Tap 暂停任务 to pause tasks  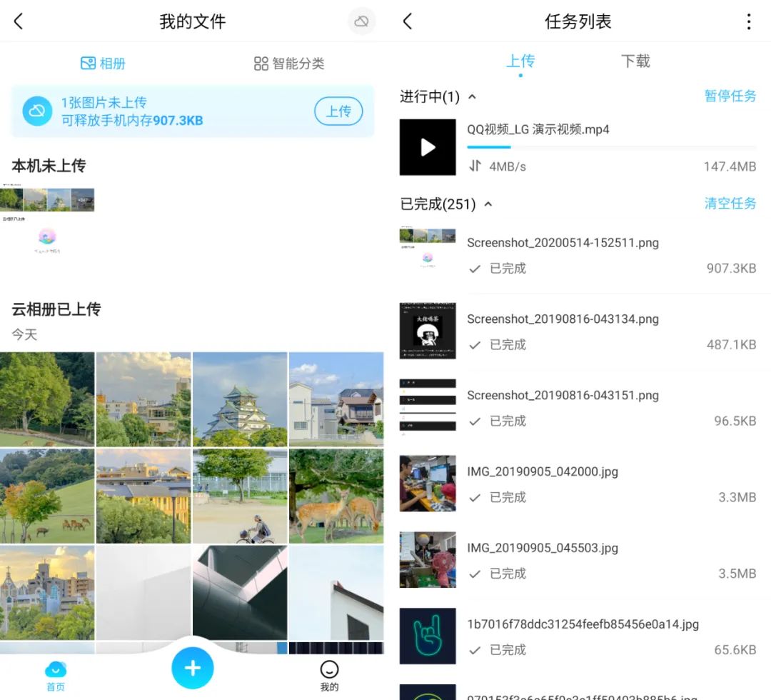pyautogui.click(x=730, y=96)
